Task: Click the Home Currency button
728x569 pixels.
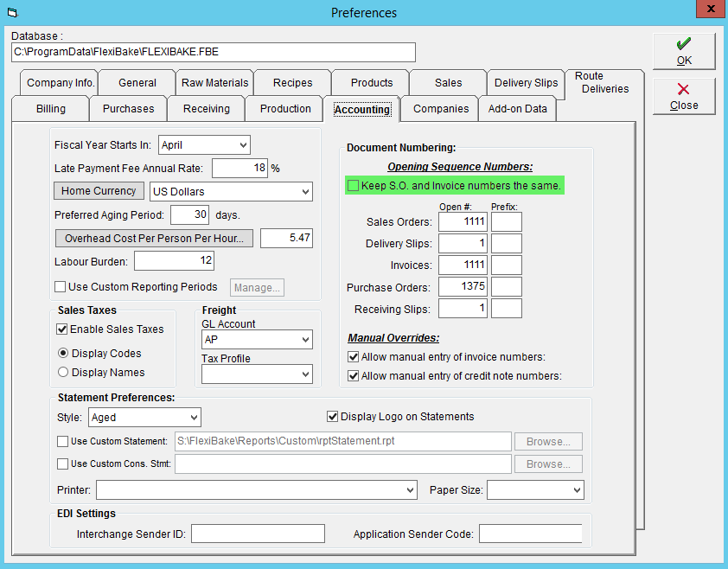Action: point(99,191)
